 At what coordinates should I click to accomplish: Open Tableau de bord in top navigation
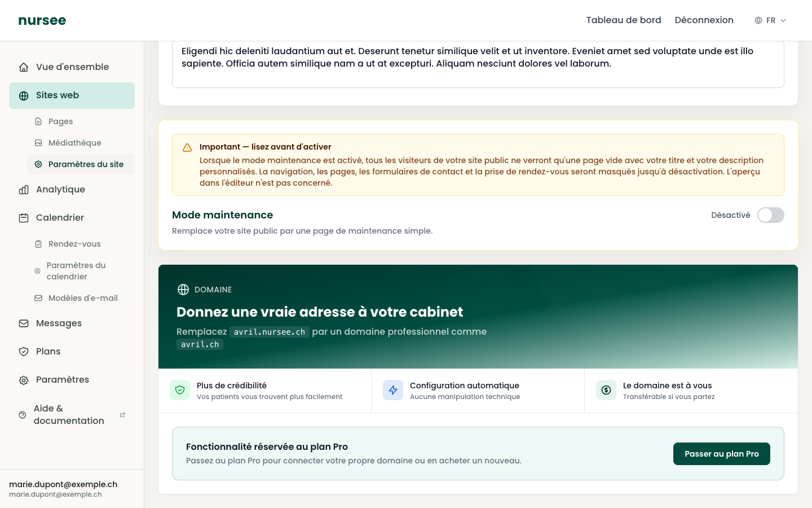pos(624,20)
